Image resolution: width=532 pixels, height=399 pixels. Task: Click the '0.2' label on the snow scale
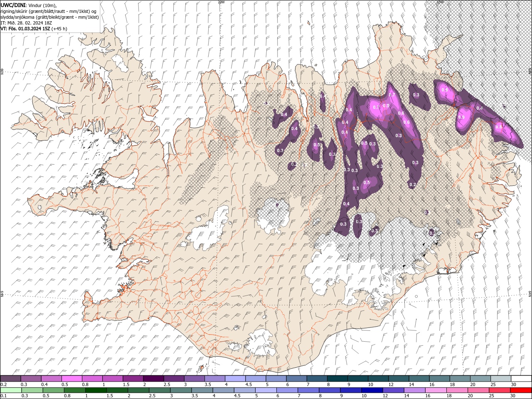point(3,384)
